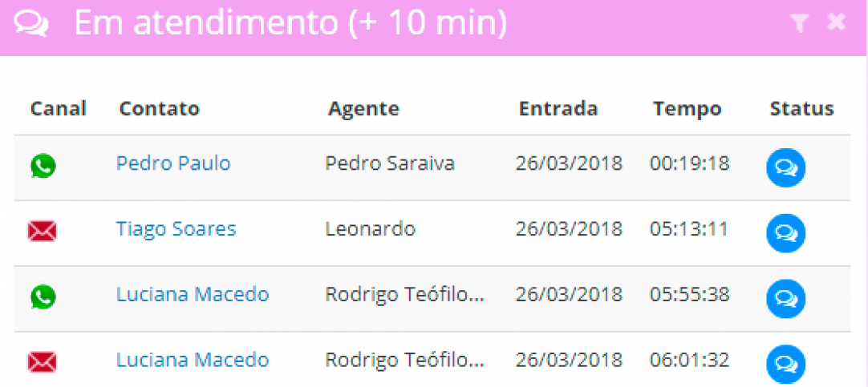Click the chat bubbles icon in header
This screenshot has height=387, width=868.
(31, 24)
